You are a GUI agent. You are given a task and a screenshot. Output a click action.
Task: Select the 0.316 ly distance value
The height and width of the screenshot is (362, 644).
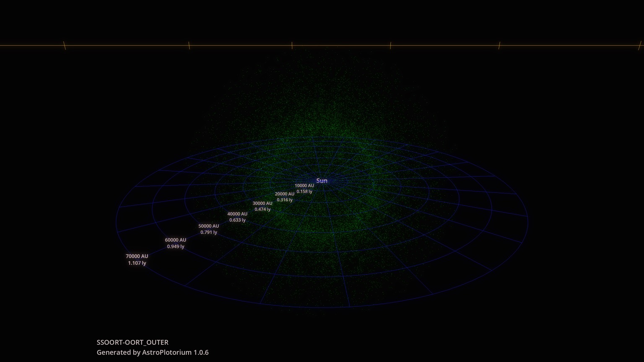point(285,200)
